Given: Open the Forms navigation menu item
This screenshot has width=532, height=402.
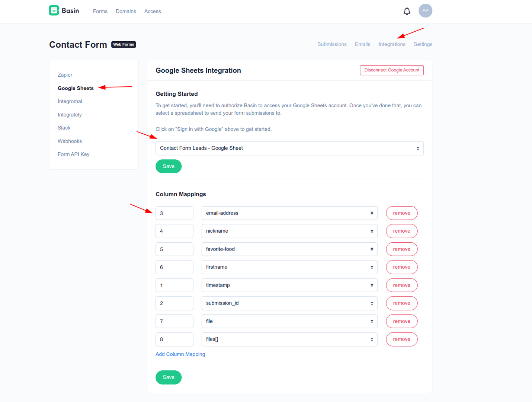Looking at the screenshot, I should click(100, 11).
